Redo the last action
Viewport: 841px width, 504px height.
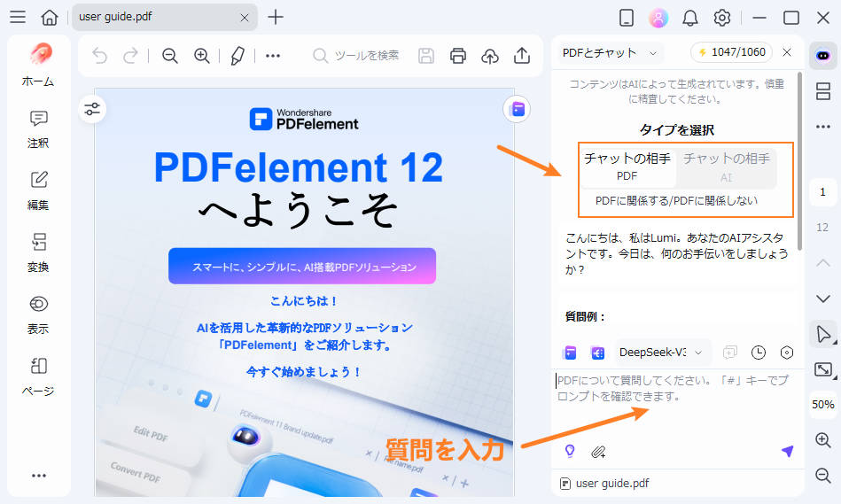click(130, 55)
